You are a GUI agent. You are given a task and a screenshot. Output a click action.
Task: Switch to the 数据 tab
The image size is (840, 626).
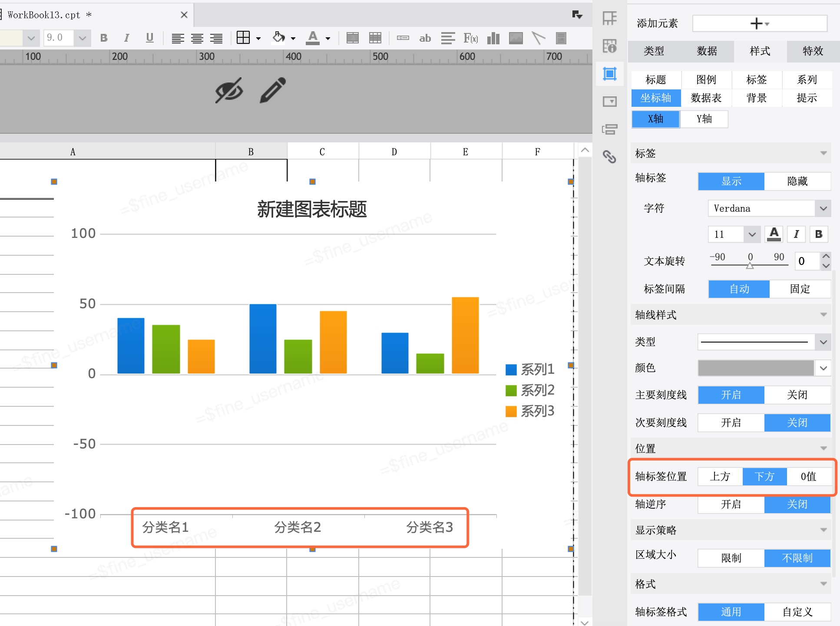pos(707,51)
